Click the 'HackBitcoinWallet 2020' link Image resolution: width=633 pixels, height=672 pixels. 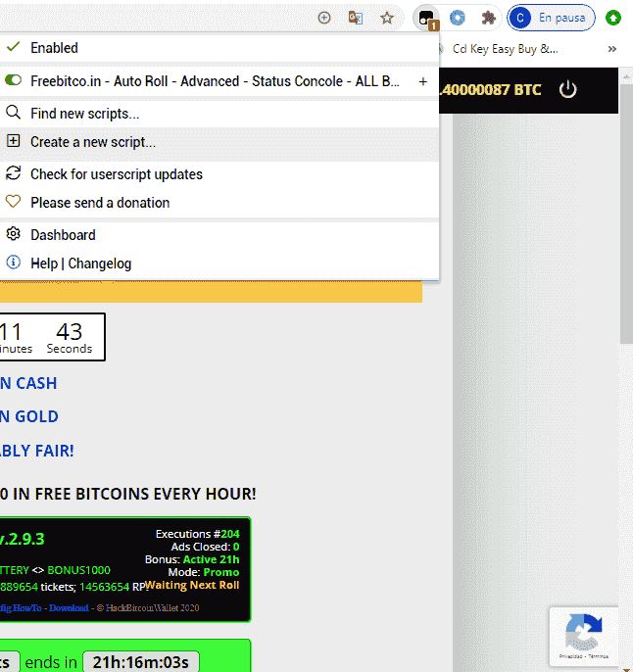(x=152, y=608)
